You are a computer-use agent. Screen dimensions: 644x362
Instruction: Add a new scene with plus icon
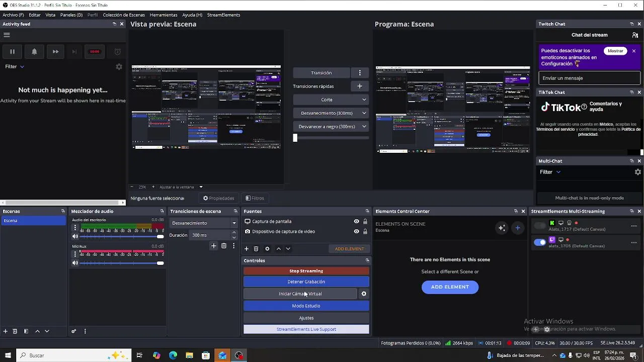[6, 331]
